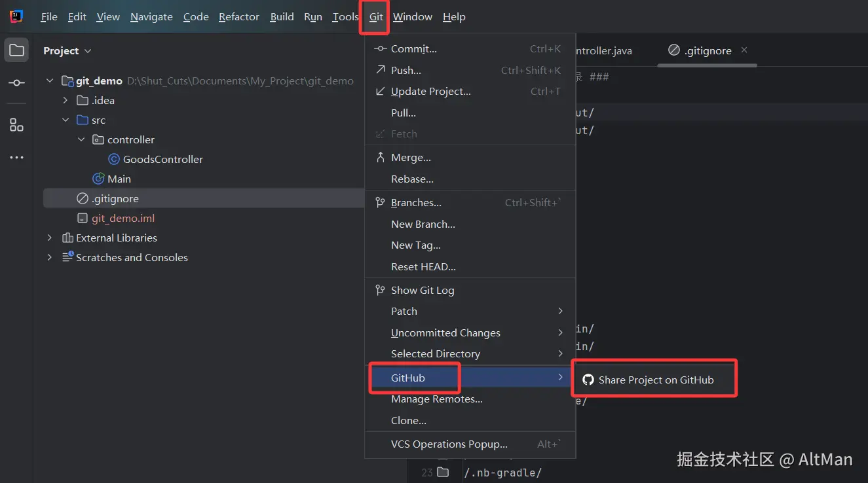
Task: Open the Project tool window folder icon
Action: (x=16, y=50)
